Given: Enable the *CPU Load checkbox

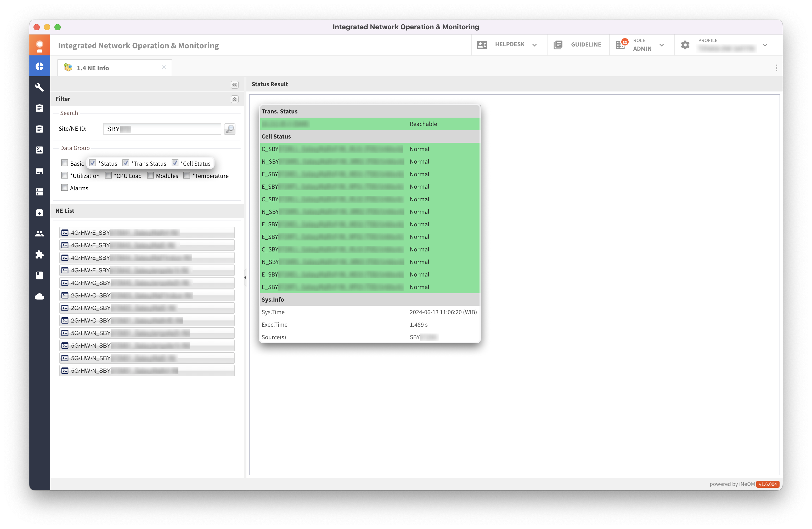Looking at the screenshot, I should point(108,176).
